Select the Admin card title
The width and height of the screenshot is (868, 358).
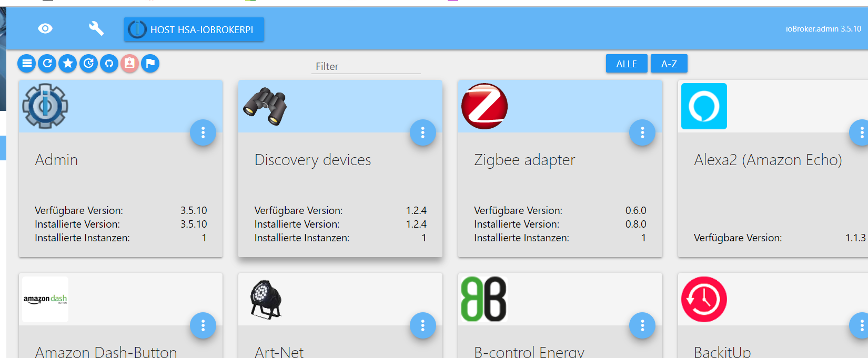point(56,160)
